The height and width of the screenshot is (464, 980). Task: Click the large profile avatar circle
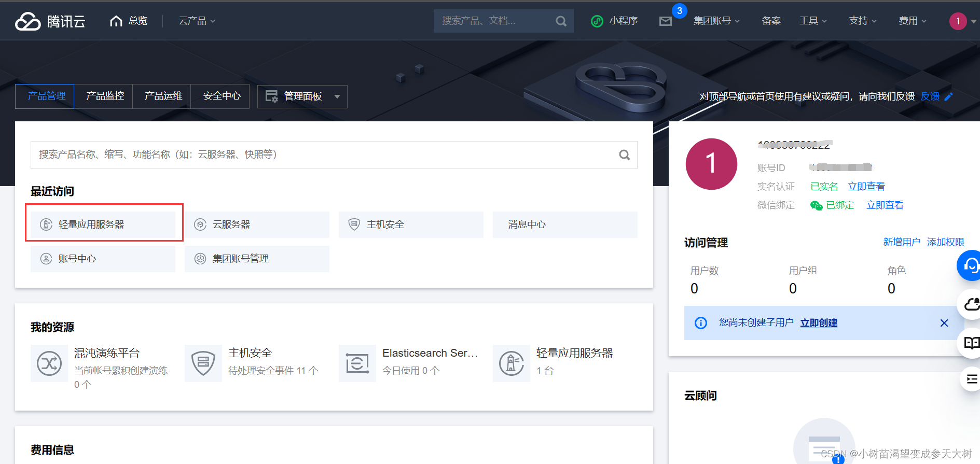click(x=711, y=164)
